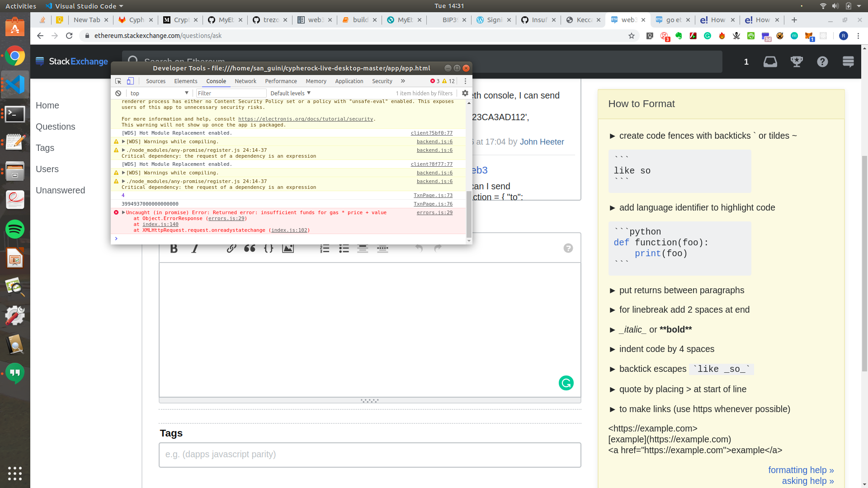Expand second '[WDS] Warnings while compiling' entry
Image resolution: width=868 pixels, height=488 pixels.
(123, 173)
